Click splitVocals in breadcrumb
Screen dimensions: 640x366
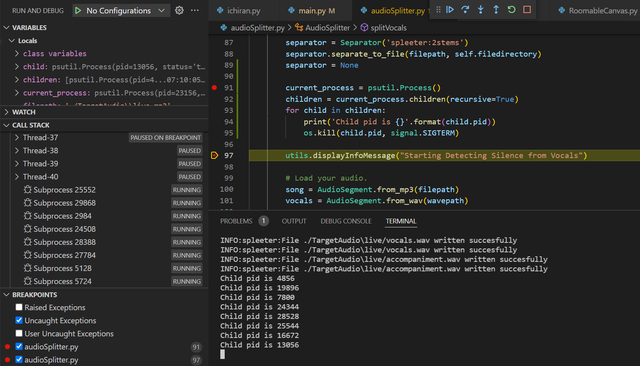tap(389, 28)
